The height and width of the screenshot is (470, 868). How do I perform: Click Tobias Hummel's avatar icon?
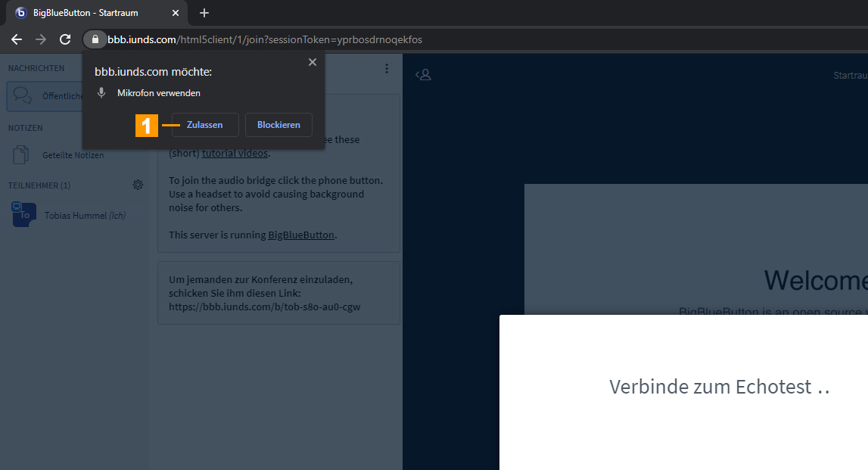tap(24, 215)
